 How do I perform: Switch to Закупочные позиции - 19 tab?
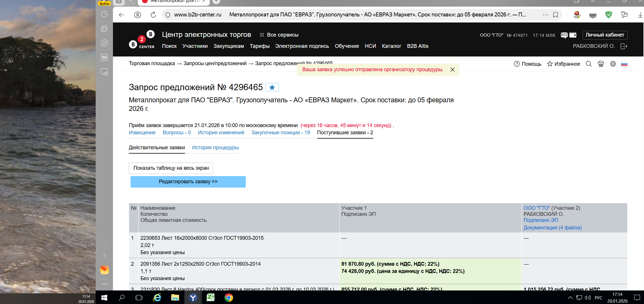[x=281, y=133]
